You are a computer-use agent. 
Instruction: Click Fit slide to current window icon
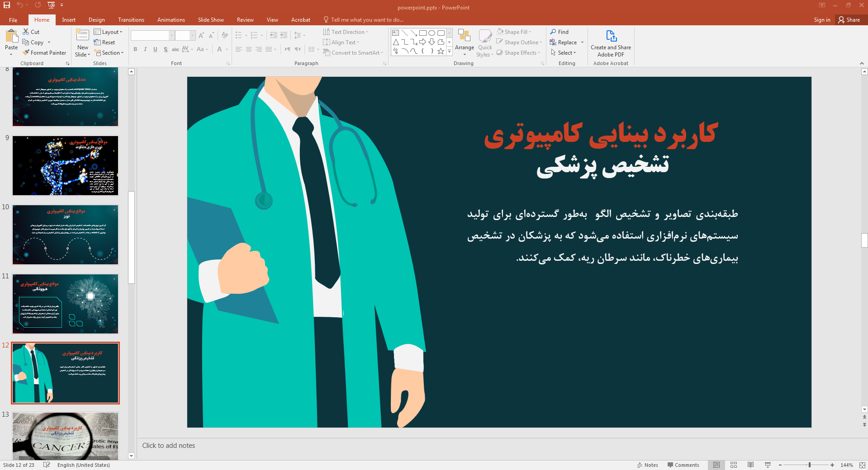click(862, 465)
